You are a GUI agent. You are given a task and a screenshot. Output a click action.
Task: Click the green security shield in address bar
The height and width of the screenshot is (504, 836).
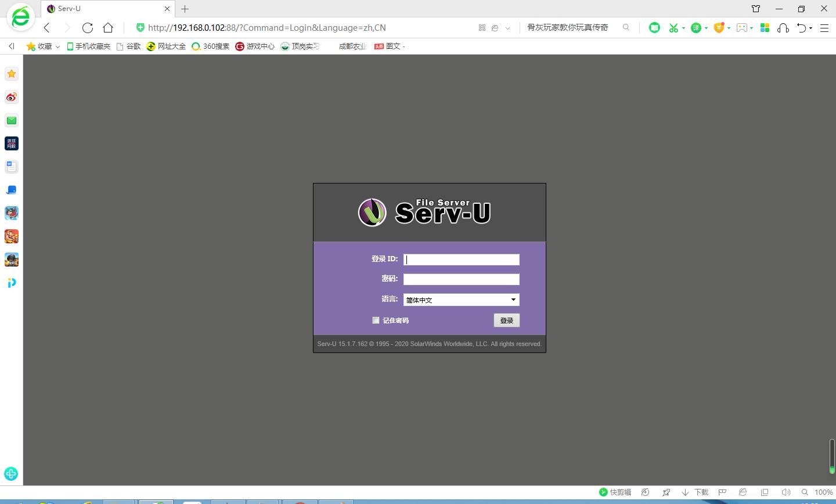pyautogui.click(x=140, y=27)
